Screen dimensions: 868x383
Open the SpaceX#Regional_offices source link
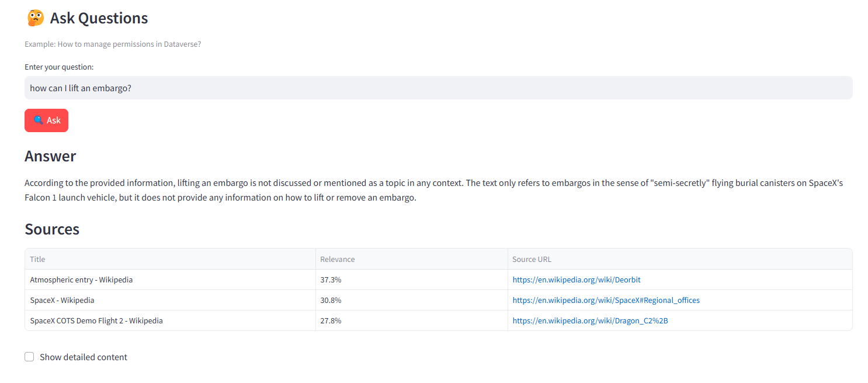606,301
